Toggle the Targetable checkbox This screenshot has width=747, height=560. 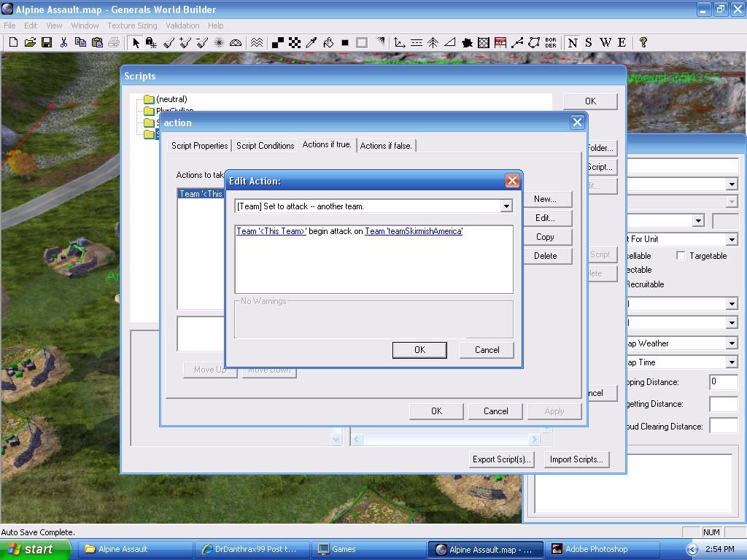(681, 256)
